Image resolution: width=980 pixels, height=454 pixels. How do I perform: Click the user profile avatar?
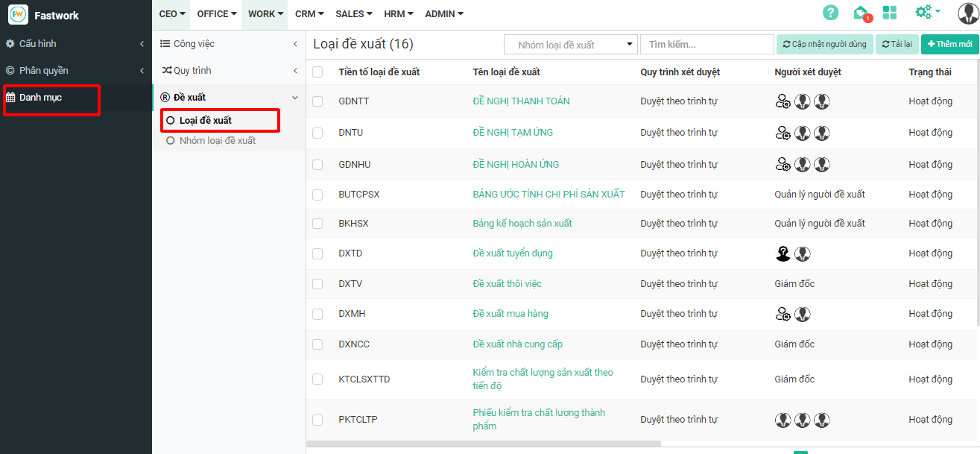point(968,13)
